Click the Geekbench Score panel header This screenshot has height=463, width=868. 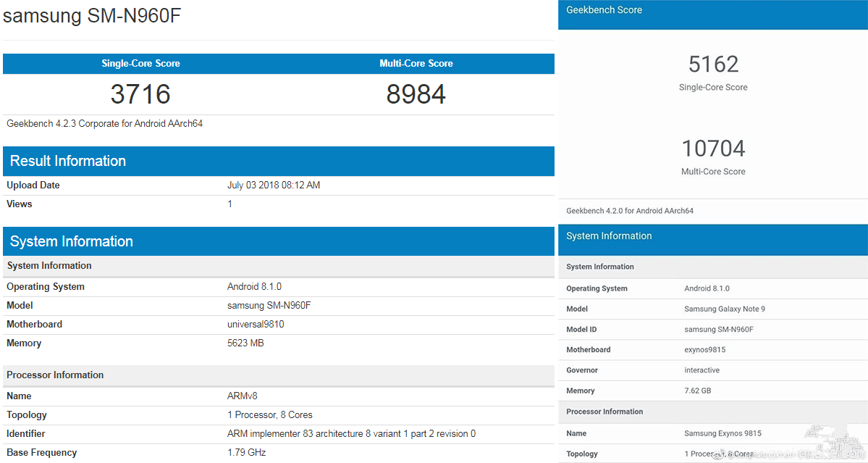tap(604, 10)
